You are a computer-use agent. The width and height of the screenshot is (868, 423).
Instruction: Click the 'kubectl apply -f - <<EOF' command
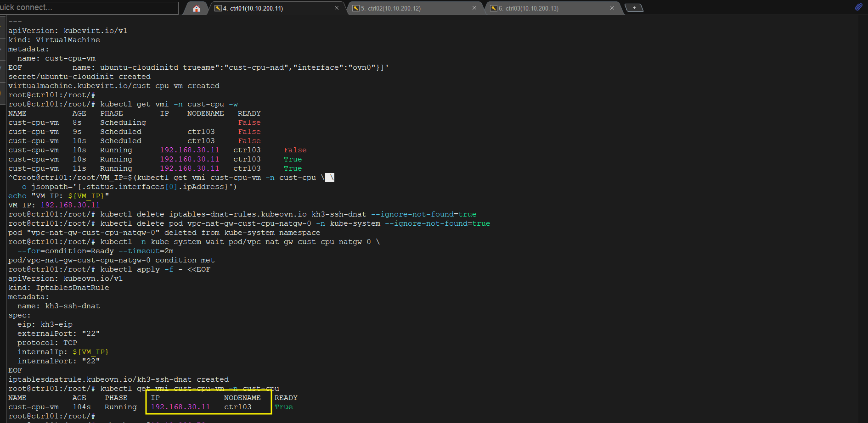(x=155, y=269)
